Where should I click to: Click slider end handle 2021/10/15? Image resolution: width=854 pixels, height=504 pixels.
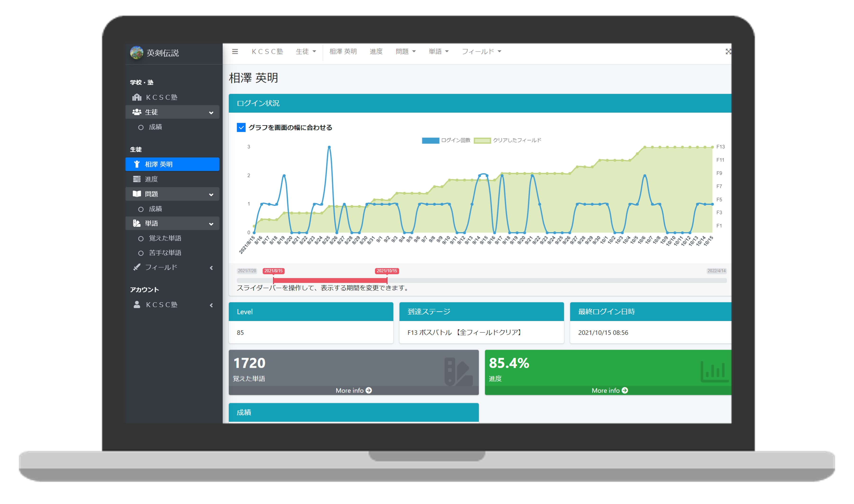(x=387, y=281)
